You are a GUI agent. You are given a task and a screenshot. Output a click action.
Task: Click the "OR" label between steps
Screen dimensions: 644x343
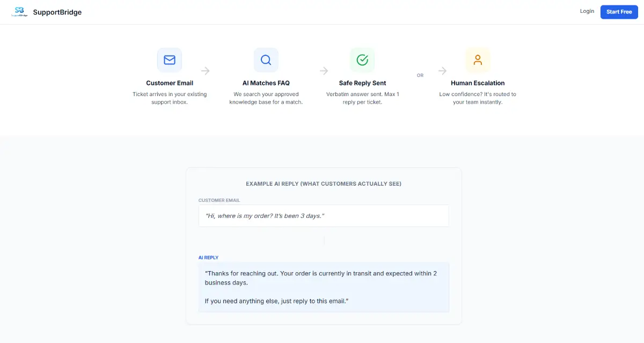420,76
